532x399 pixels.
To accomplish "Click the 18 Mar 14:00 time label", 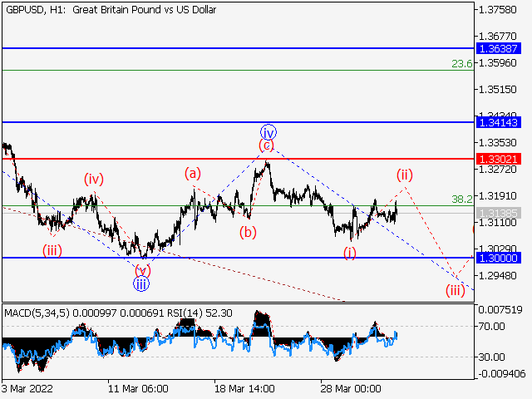I will tap(244, 388).
